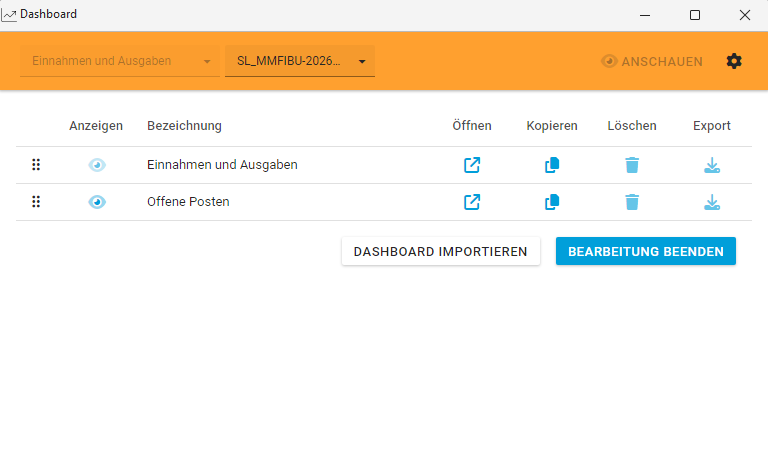Delete the Einnahmen und Ausgaben dashboard
The width and height of the screenshot is (768, 463).
click(632, 165)
